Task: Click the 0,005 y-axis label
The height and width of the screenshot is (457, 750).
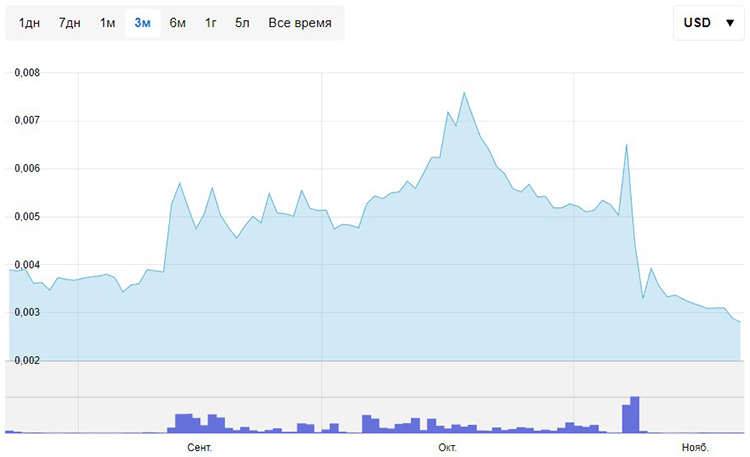Action: point(27,217)
